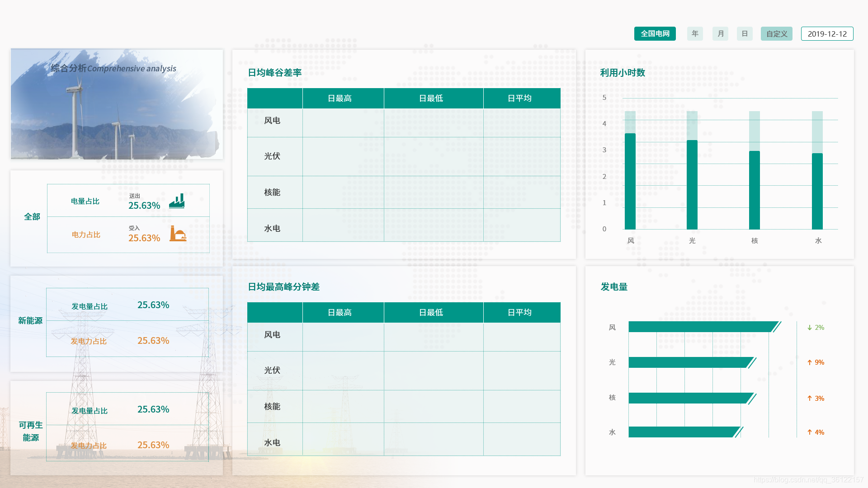Click 发电力占比 in the 可再生能源 card

pyautogui.click(x=89, y=446)
